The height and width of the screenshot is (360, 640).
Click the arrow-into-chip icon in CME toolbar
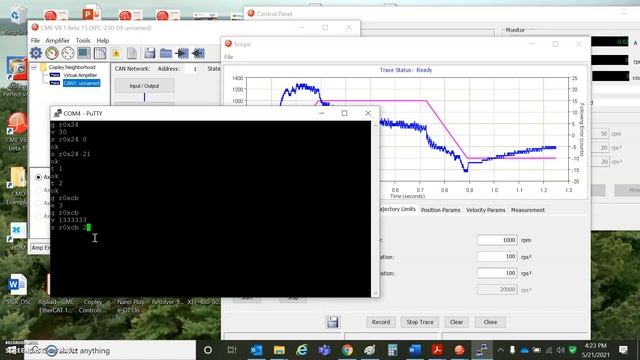[182, 53]
